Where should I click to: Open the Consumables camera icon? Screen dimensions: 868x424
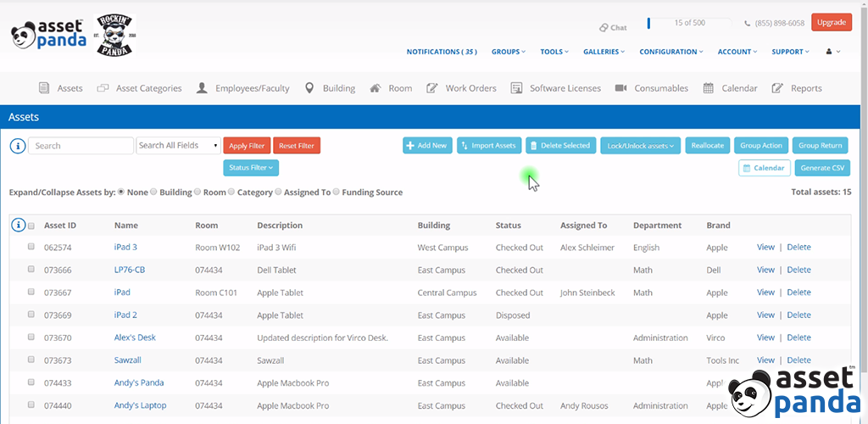[x=620, y=88]
